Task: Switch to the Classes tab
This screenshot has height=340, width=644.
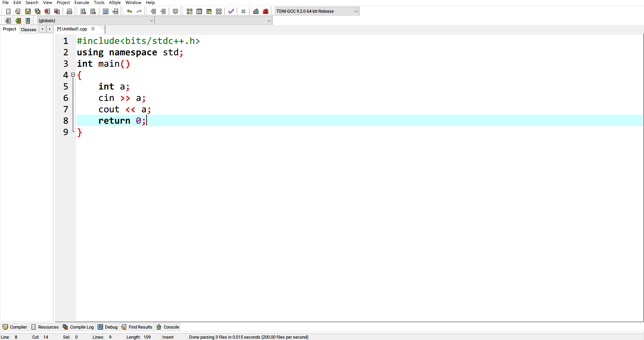Action: (29, 30)
